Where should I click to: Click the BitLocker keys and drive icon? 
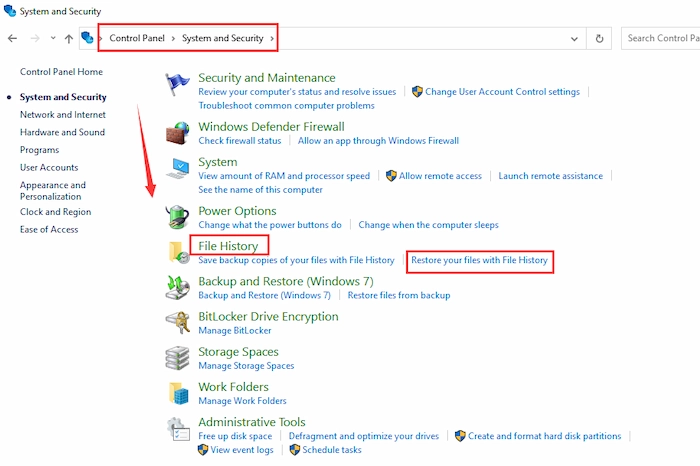coord(177,323)
